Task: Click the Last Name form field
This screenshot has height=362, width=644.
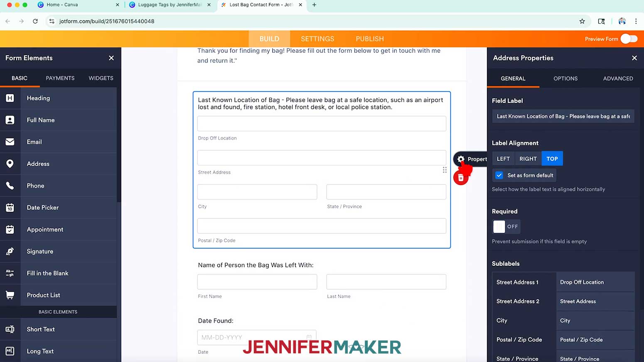Action: click(x=386, y=282)
